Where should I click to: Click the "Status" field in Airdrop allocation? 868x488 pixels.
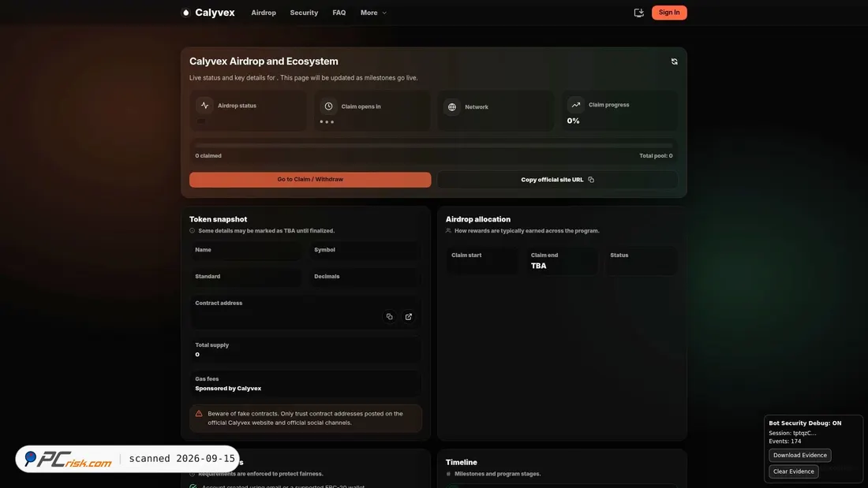pyautogui.click(x=641, y=261)
